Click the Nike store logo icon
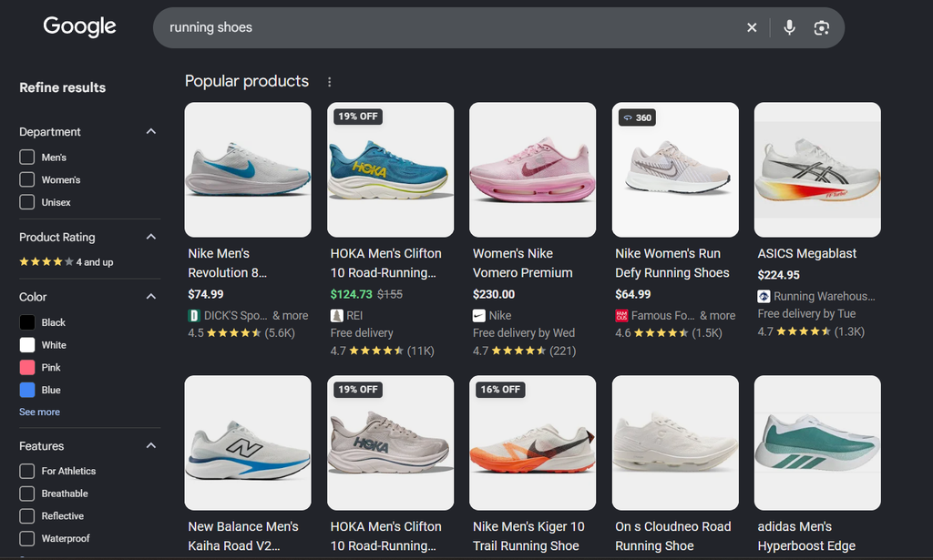This screenshot has width=933, height=560. (479, 316)
